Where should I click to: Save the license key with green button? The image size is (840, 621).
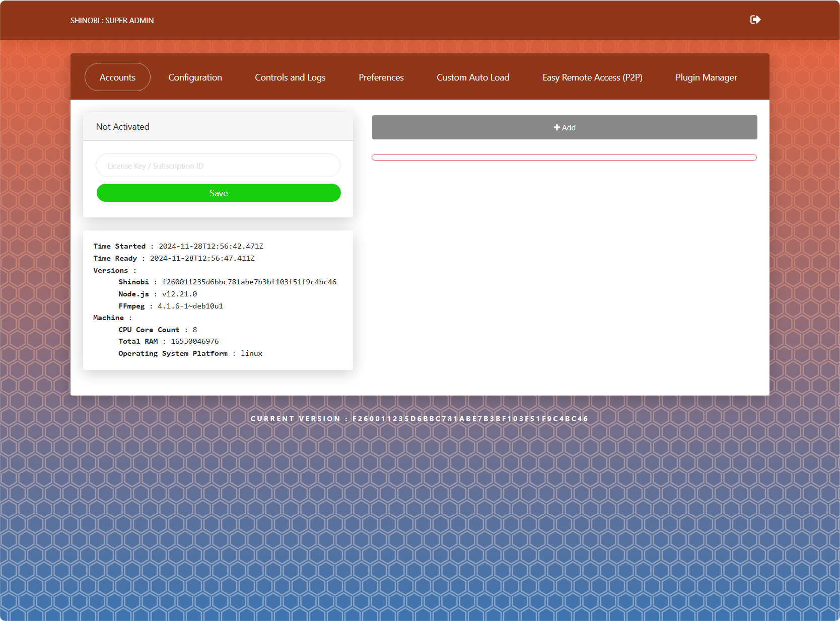219,193
